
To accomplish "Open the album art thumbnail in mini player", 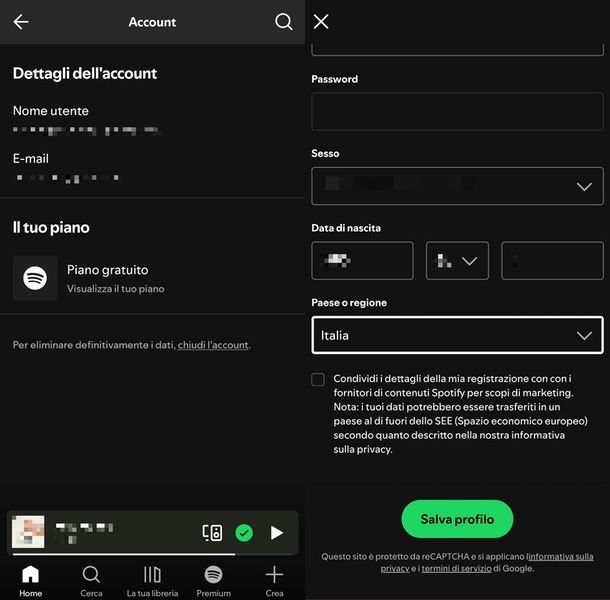I will (x=28, y=532).
